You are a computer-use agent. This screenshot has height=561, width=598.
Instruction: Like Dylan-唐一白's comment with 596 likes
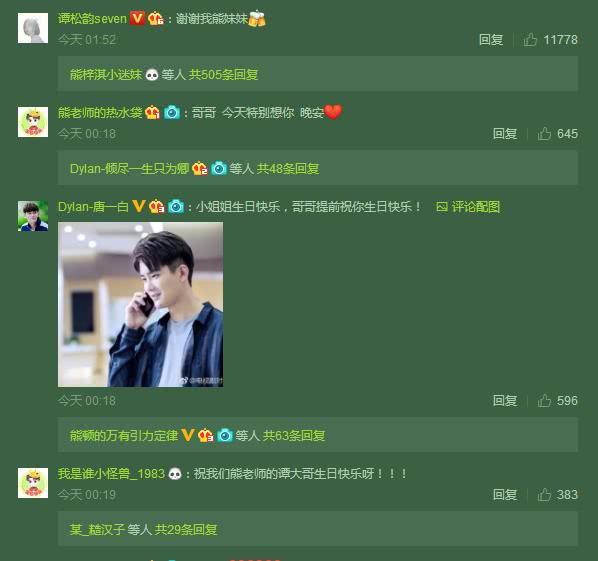pos(544,400)
